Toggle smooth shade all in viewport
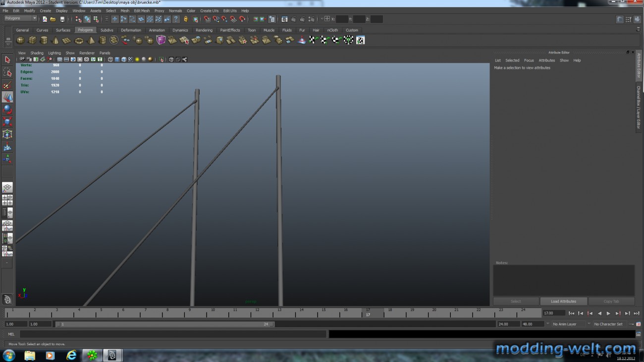 pyautogui.click(x=117, y=59)
